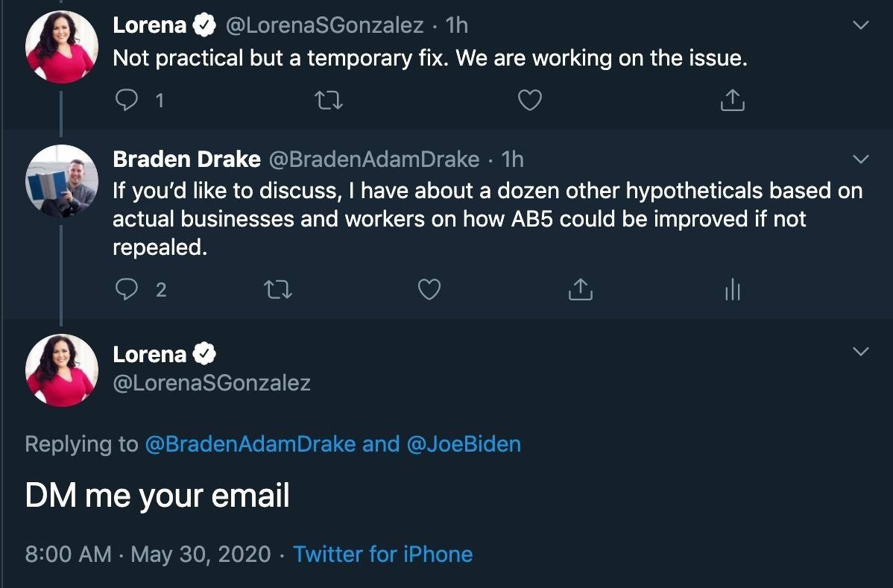893x588 pixels.
Task: Open options chevron on Lorena's first tweet
Action: click(860, 25)
